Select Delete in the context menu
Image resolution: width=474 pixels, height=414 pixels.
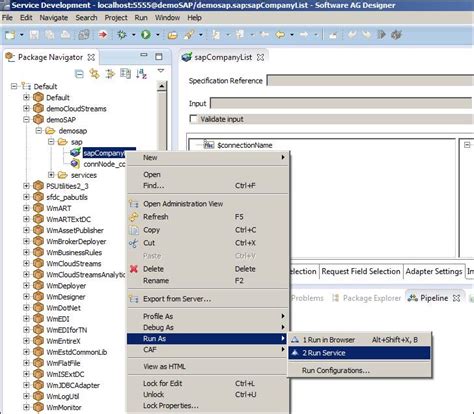(207, 269)
